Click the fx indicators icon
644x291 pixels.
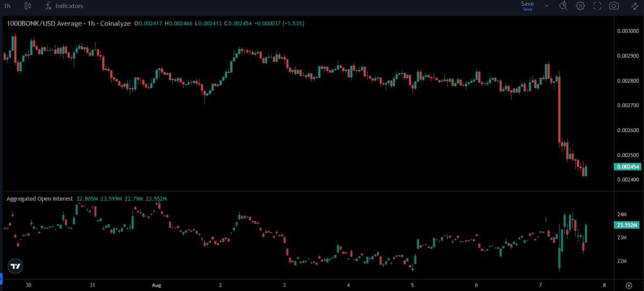[x=48, y=6]
